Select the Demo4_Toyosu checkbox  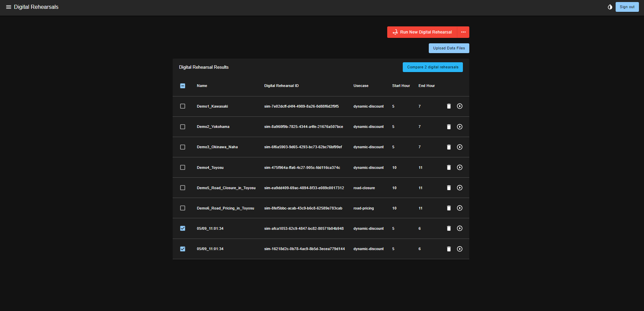click(182, 168)
